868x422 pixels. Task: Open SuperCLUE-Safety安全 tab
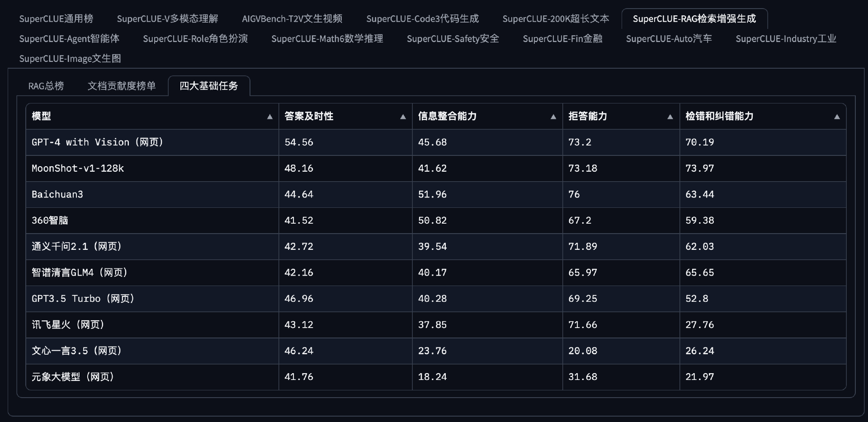click(x=453, y=38)
